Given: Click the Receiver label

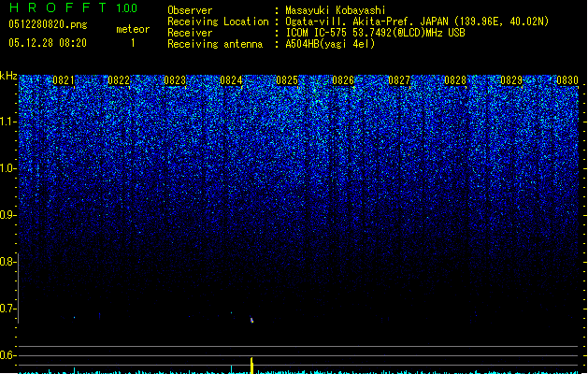Looking at the screenshot, I should [190, 33].
